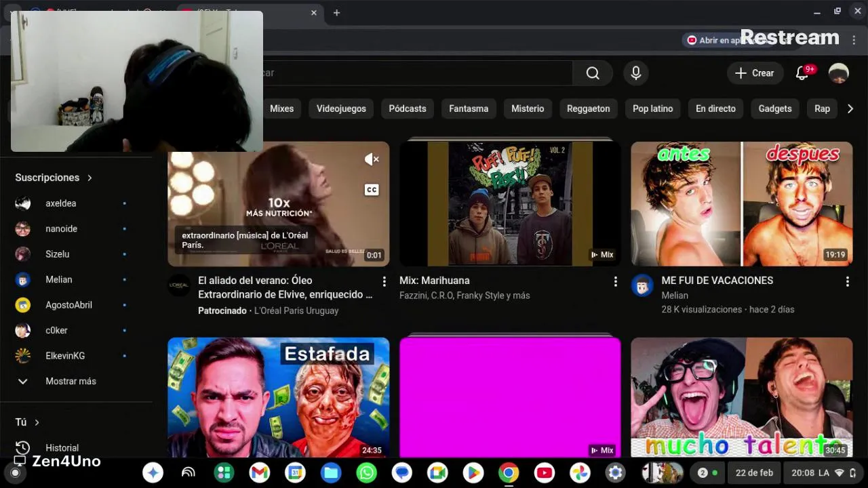This screenshot has height=488, width=868.
Task: Open the YouTube account avatar menu
Action: (839, 73)
